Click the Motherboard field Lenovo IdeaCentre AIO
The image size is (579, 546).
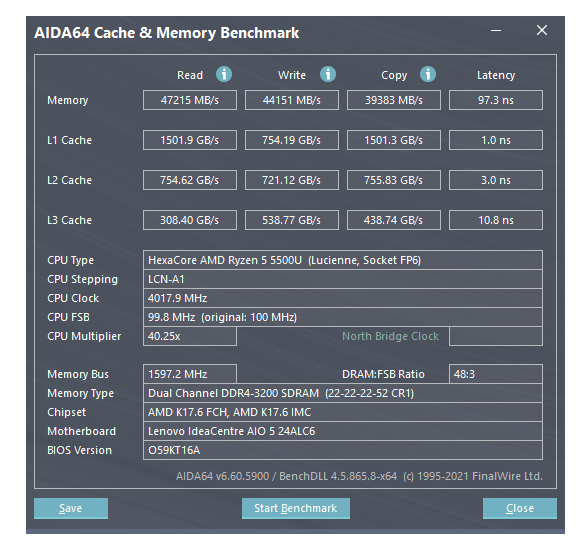pyautogui.click(x=343, y=431)
